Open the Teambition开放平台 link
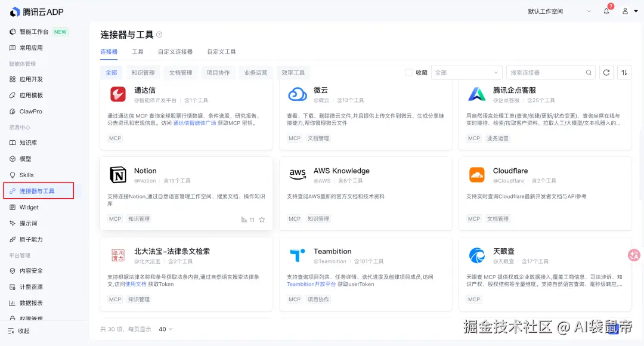Screen dimensions: 644x346 coord(311,284)
